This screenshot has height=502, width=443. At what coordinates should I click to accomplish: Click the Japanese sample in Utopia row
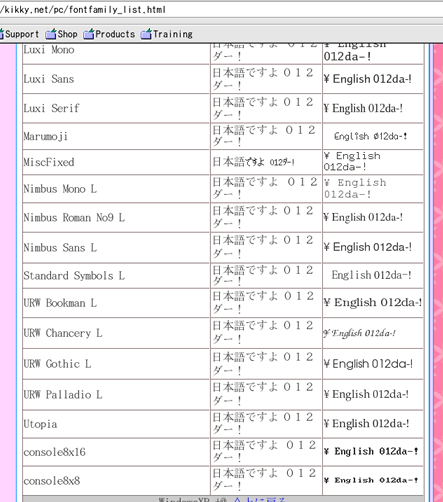(263, 424)
